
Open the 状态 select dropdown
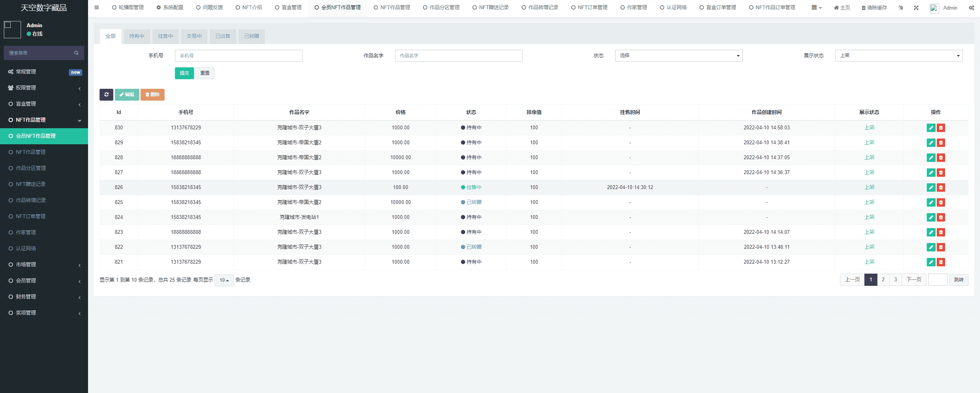coord(678,55)
